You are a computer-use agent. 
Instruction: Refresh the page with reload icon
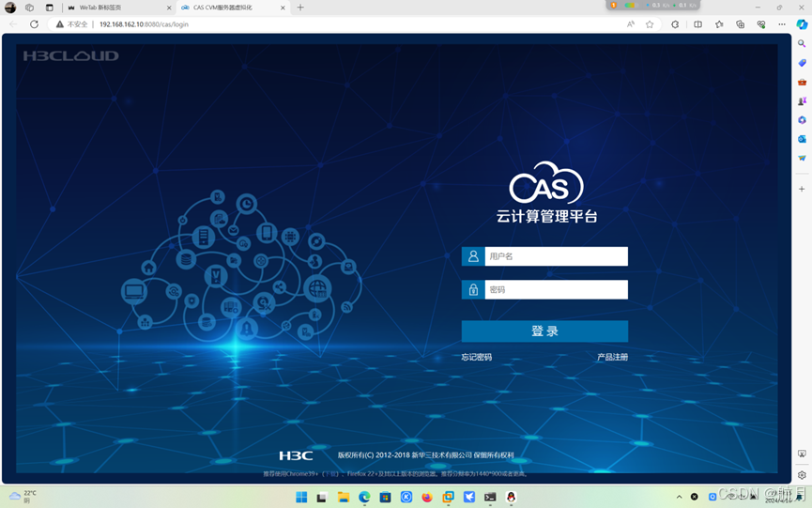click(34, 24)
